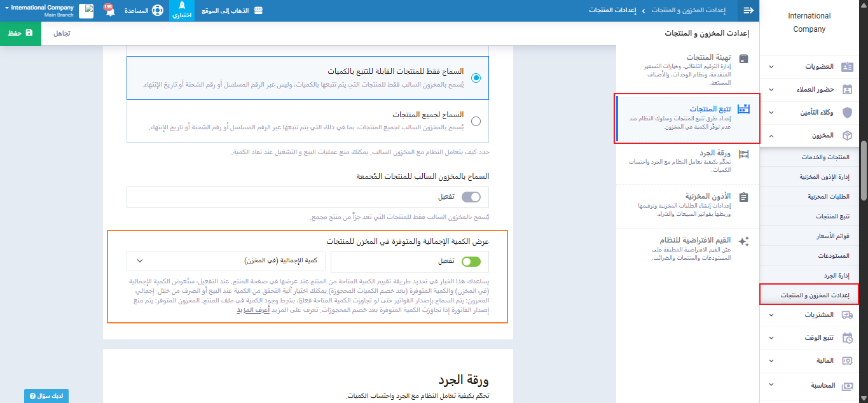Click the Purchases (المشتريات) truck icon
This screenshot has height=403, width=868.
tap(847, 315)
